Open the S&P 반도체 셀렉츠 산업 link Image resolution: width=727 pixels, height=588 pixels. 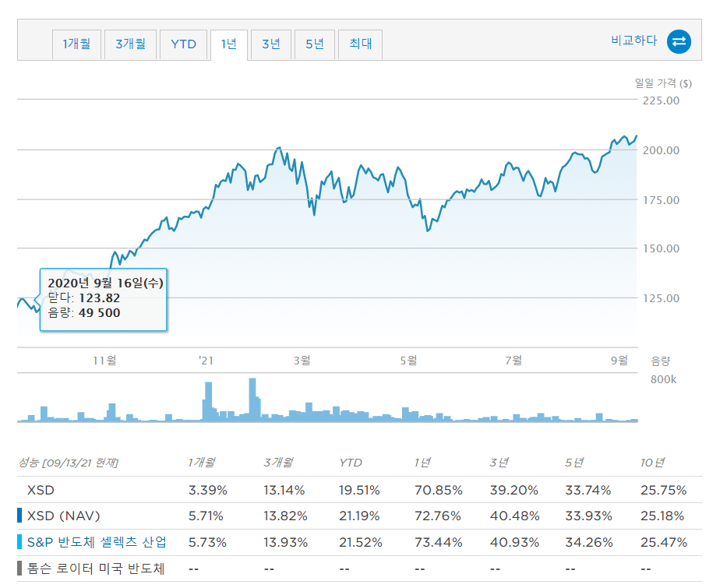click(97, 542)
